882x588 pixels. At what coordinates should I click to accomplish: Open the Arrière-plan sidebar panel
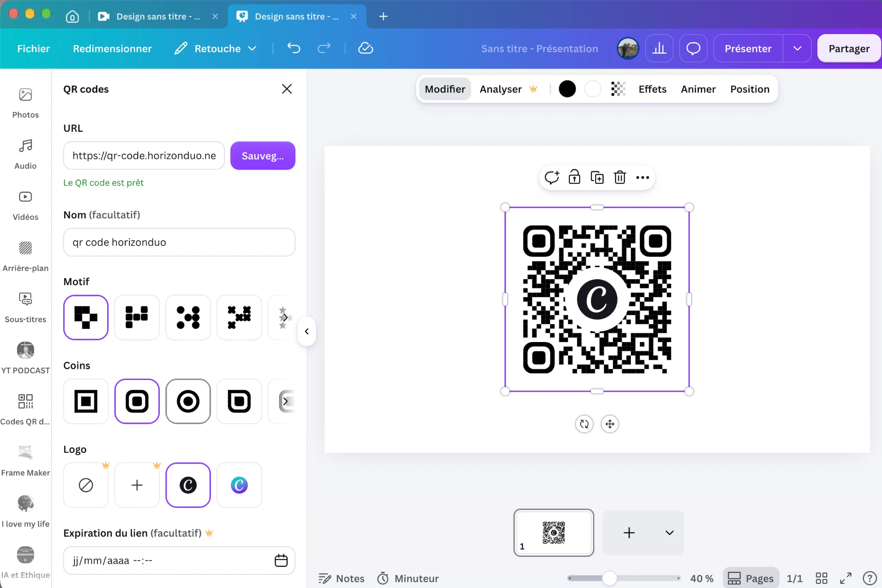point(25,256)
